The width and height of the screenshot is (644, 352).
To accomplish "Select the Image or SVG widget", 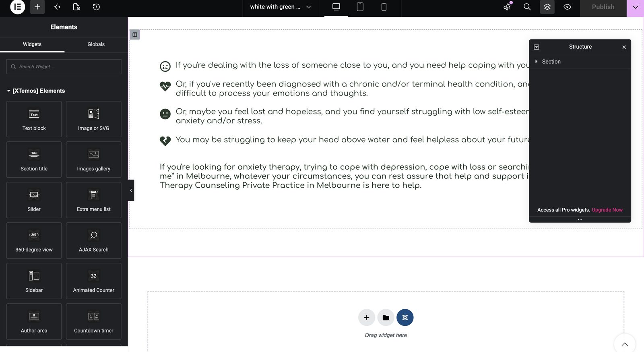I will 93,119.
